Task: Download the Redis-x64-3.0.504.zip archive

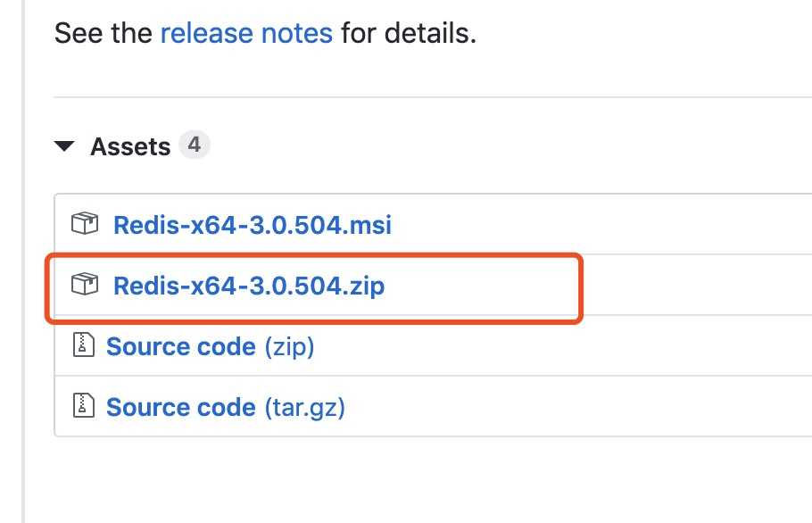Action: point(249,286)
